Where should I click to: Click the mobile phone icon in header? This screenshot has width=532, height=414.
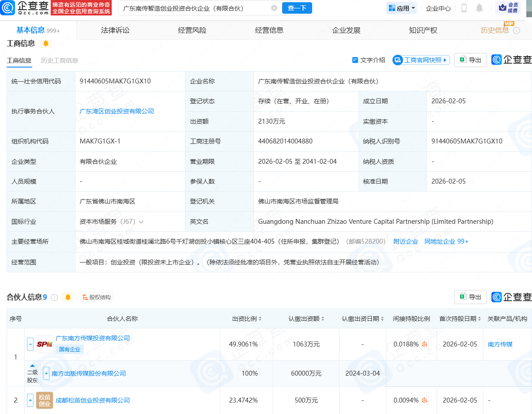coord(464,8)
